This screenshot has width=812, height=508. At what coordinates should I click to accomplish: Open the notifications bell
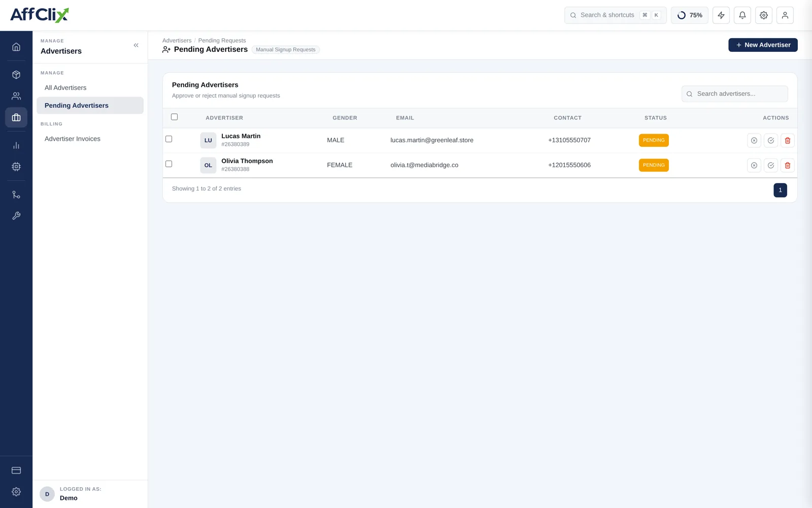pos(742,15)
